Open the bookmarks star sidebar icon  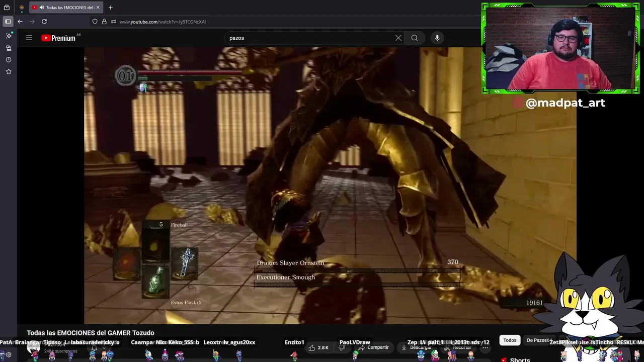(9, 72)
